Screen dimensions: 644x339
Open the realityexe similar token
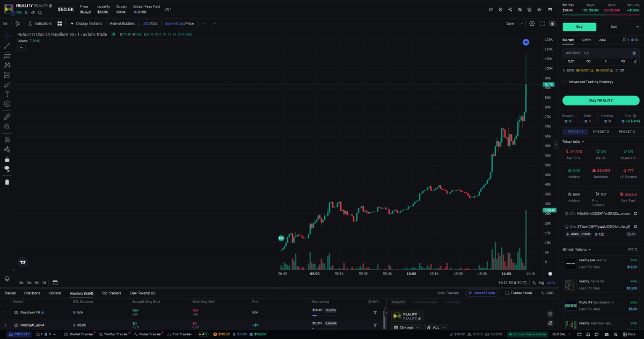pyautogui.click(x=601, y=263)
